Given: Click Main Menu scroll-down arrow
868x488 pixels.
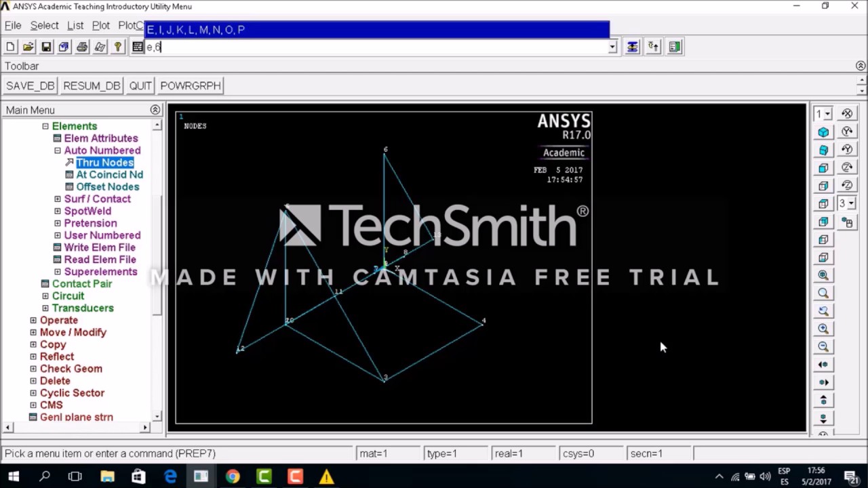Looking at the screenshot, I should click(157, 416).
